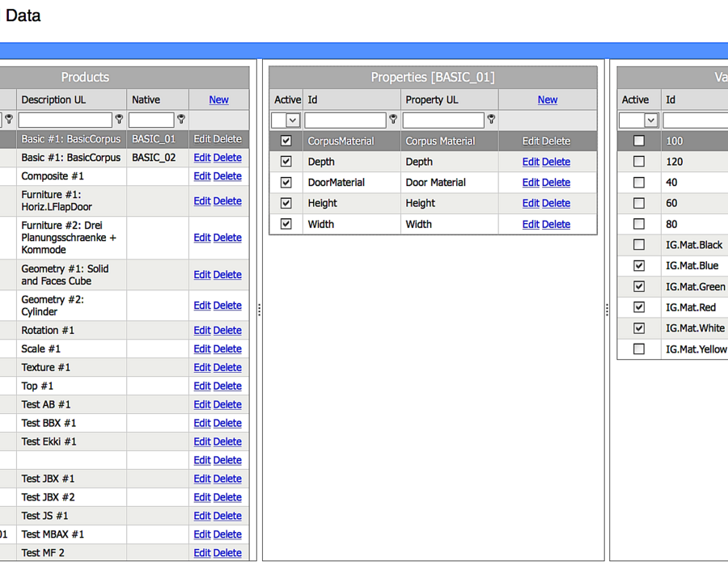Delete the Test JS #1 product
Screen dimensions: 728x566
click(227, 516)
